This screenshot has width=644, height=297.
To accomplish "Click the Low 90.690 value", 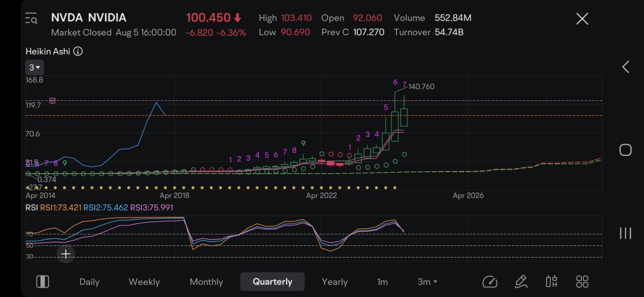I will (295, 32).
